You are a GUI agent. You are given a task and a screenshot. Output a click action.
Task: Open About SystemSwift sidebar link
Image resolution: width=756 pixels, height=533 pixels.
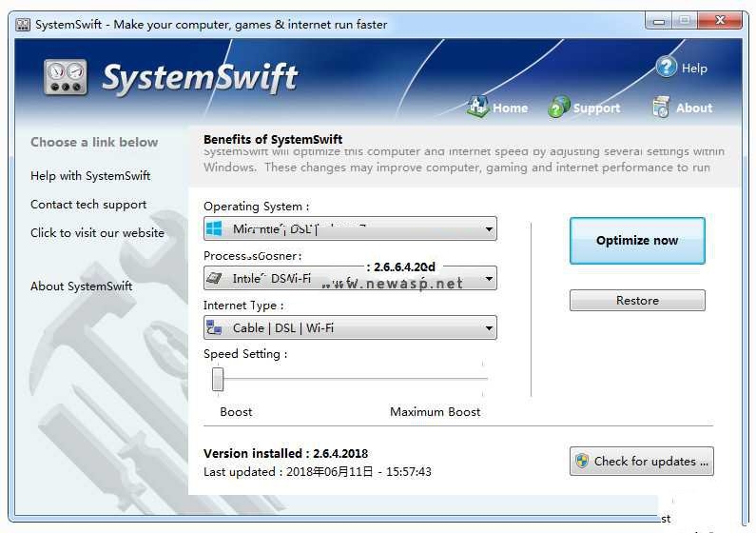81,286
